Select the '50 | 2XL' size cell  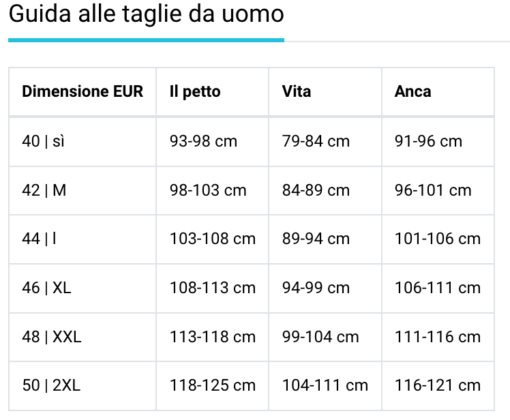51,385
